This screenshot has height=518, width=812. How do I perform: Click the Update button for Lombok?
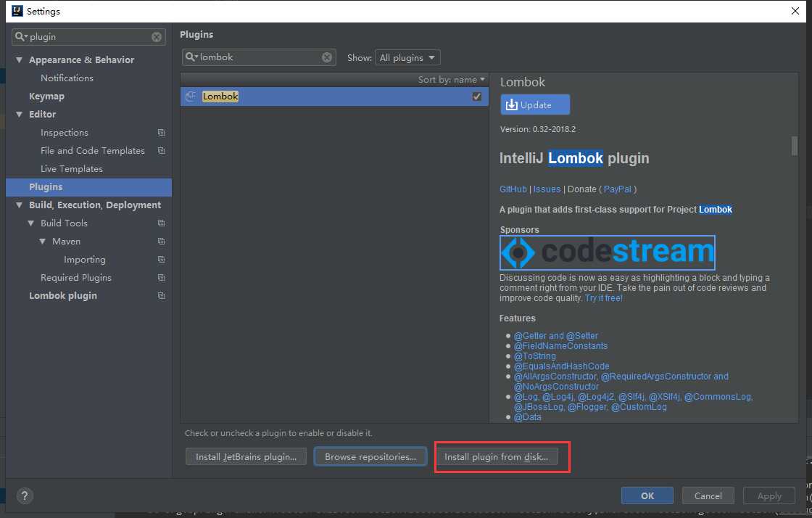click(535, 104)
